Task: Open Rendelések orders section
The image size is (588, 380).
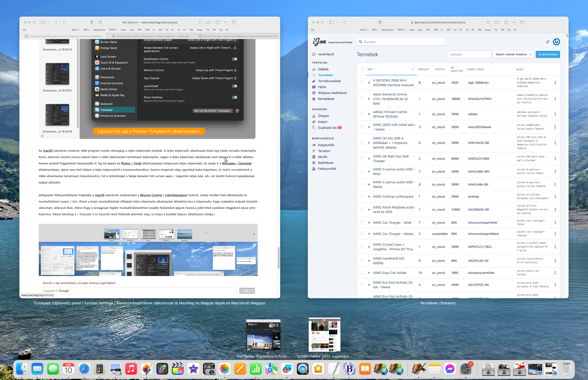Action: pyautogui.click(x=326, y=99)
